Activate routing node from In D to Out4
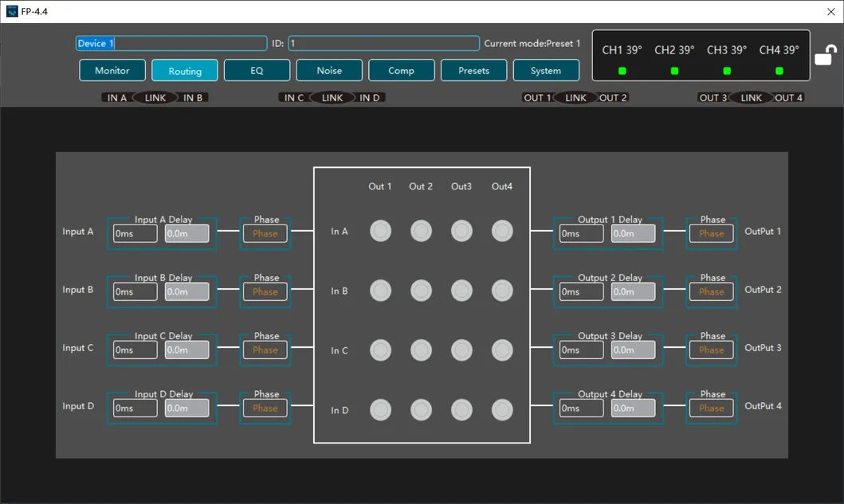 [502, 409]
